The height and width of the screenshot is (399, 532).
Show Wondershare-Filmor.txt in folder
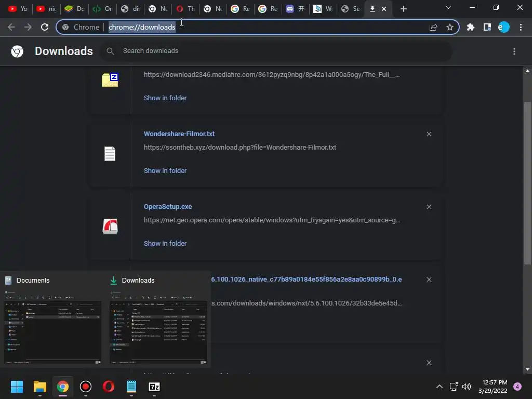click(165, 170)
